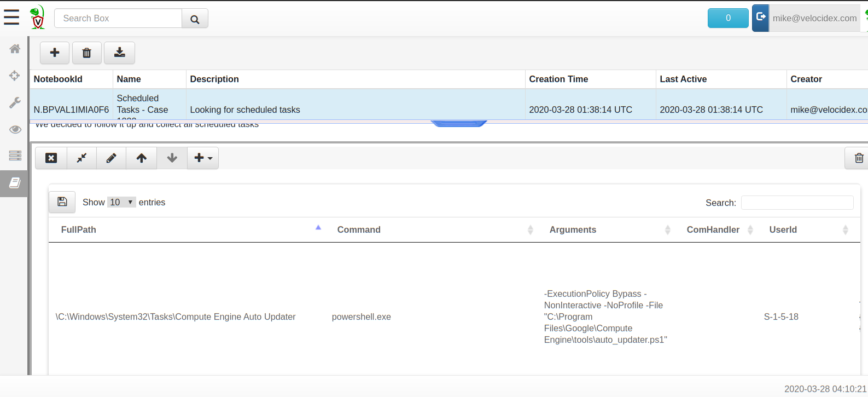Move the cell up with up arrow
868x397 pixels.
[x=141, y=158]
